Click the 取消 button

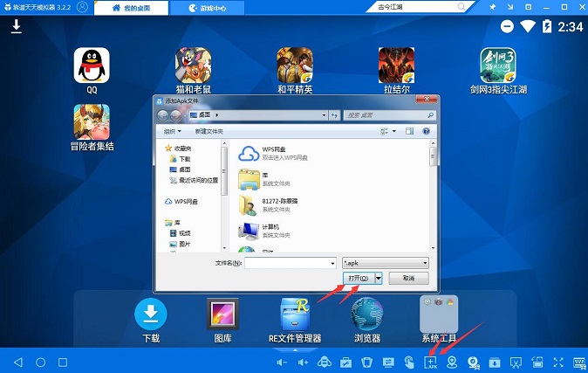(x=409, y=279)
